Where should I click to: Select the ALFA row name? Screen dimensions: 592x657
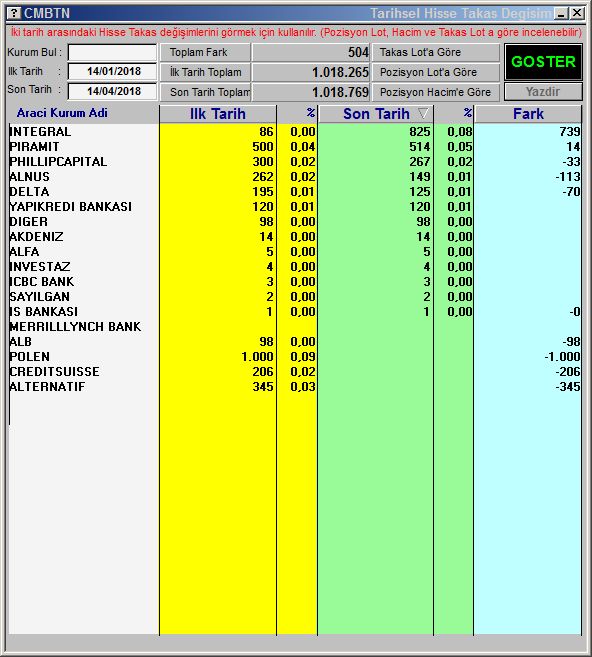pyautogui.click(x=24, y=252)
